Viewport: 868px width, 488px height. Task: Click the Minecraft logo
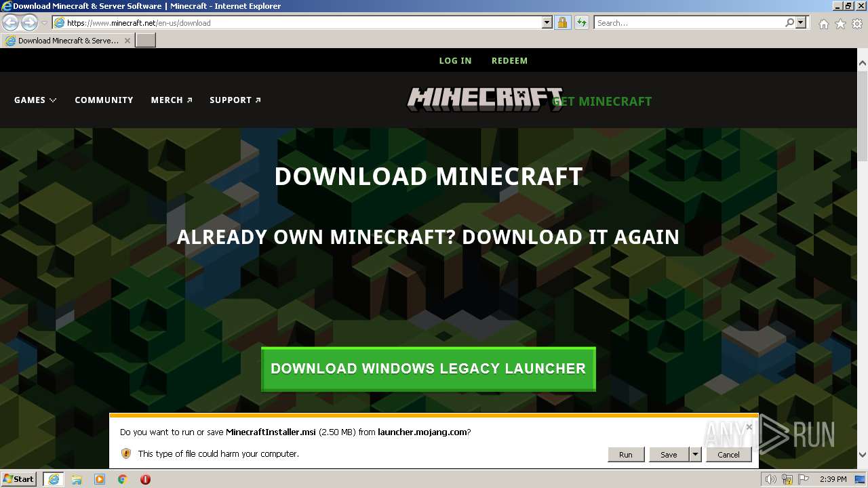[x=484, y=100]
